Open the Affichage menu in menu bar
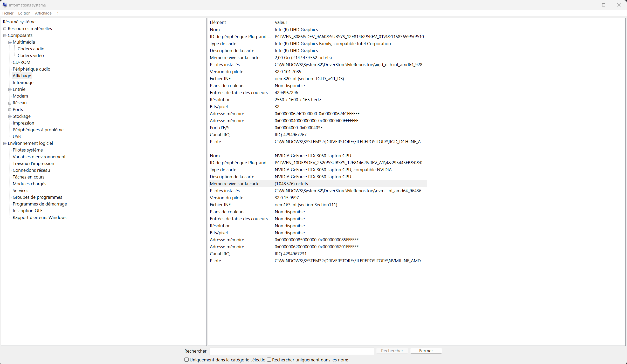This screenshot has height=364, width=627. coord(43,13)
